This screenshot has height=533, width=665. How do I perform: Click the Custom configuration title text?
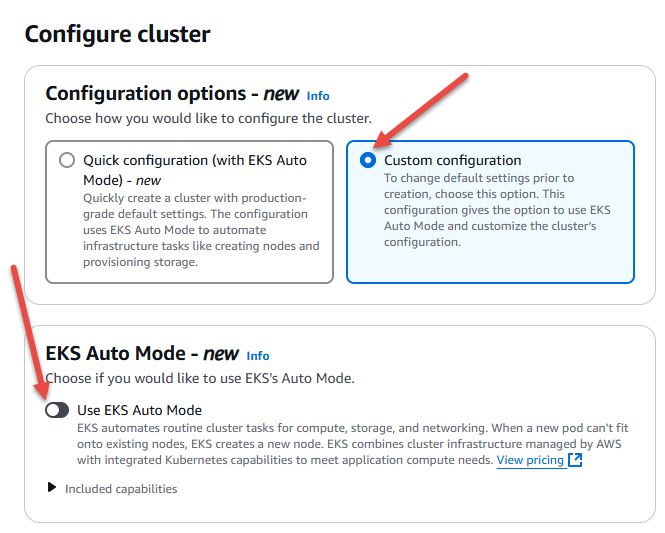pyautogui.click(x=452, y=160)
